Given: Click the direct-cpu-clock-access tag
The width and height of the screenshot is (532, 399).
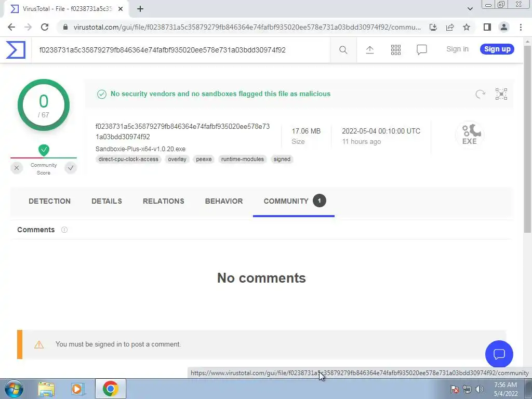Looking at the screenshot, I should click(128, 159).
